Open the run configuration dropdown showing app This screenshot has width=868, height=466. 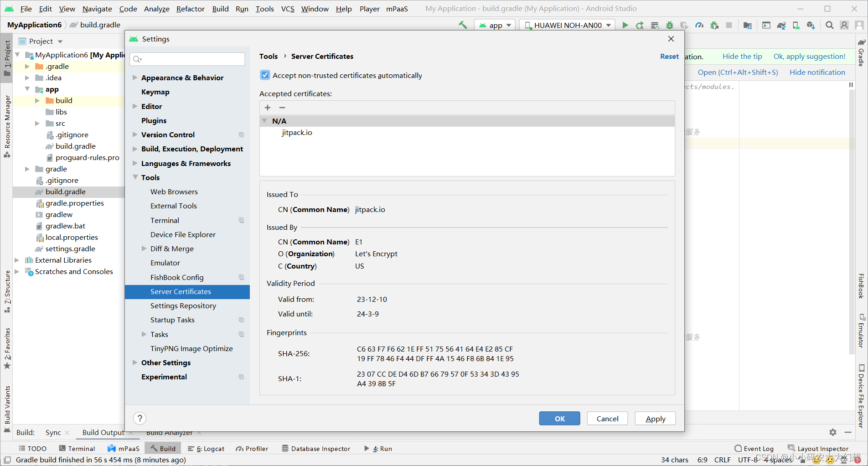tap(495, 25)
